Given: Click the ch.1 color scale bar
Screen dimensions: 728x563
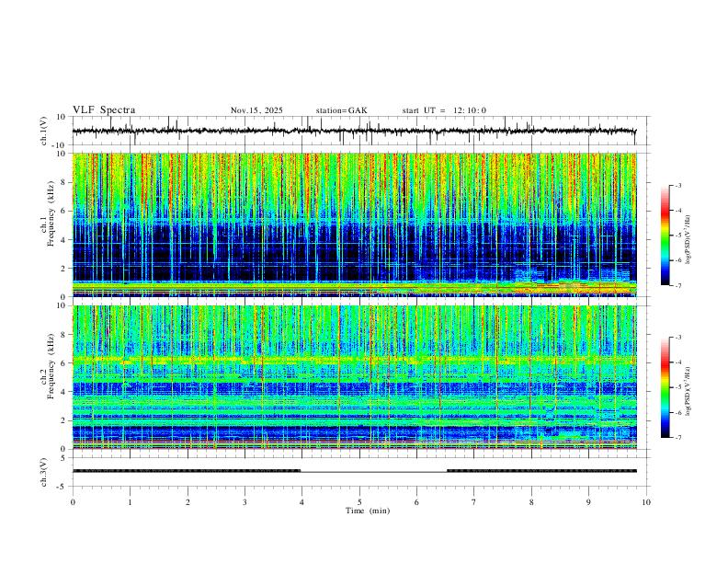Looking at the screenshot, I should pyautogui.click(x=665, y=236).
